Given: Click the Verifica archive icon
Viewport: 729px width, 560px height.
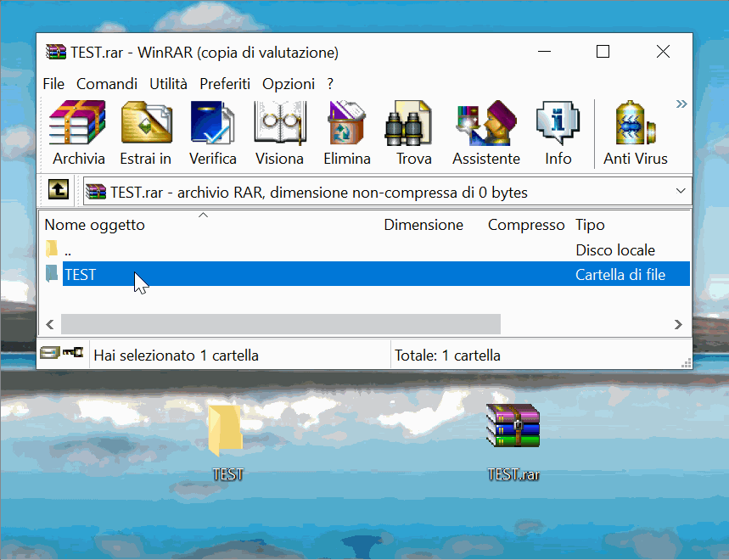Looking at the screenshot, I should coord(212,123).
